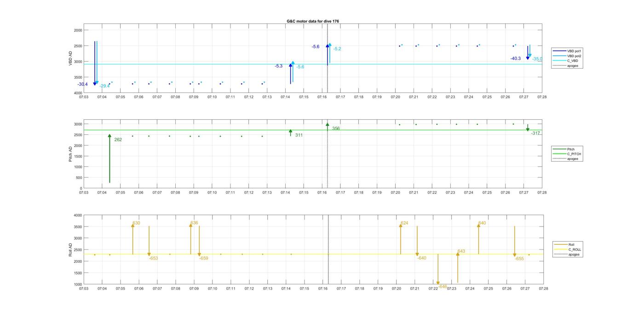Click the dark blue VBD arrow labeled -30.4
644x319 pixels.
95,63
